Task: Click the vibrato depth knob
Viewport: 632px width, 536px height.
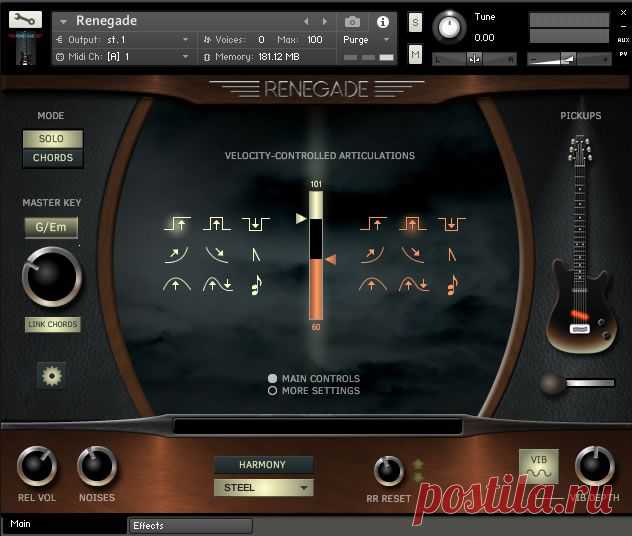Action: coord(595,466)
